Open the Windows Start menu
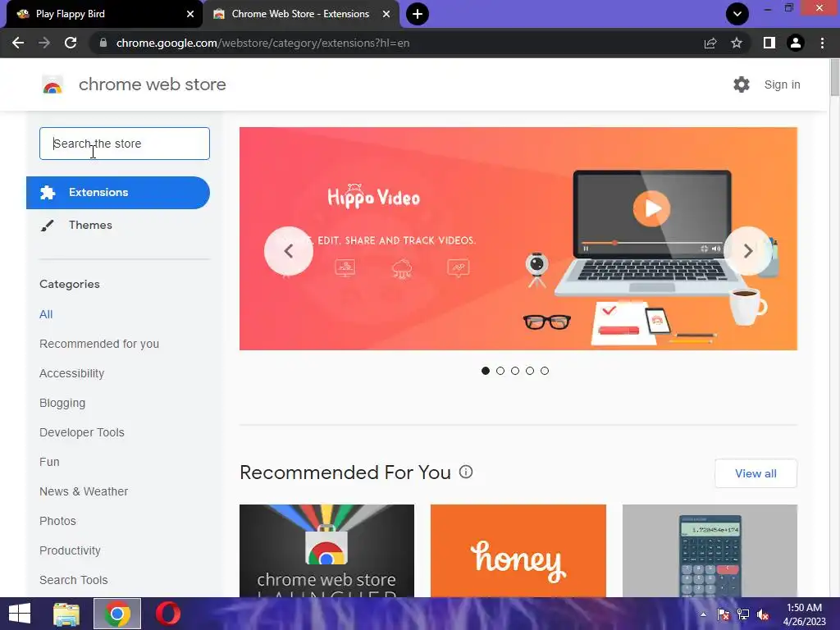 [20, 614]
